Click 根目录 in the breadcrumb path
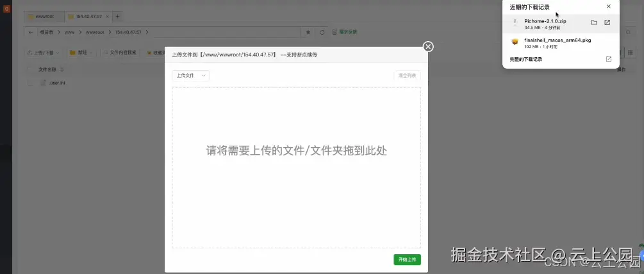 46,32
